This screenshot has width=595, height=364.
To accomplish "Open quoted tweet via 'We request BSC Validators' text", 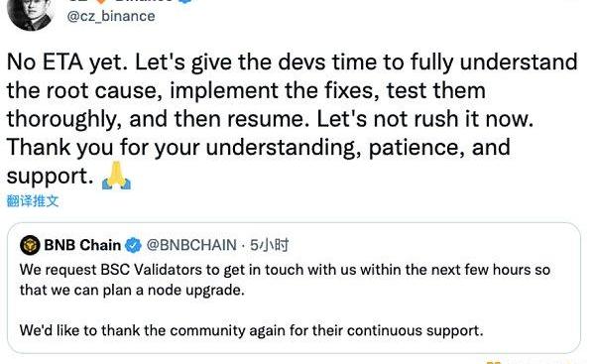I will pyautogui.click(x=285, y=270).
